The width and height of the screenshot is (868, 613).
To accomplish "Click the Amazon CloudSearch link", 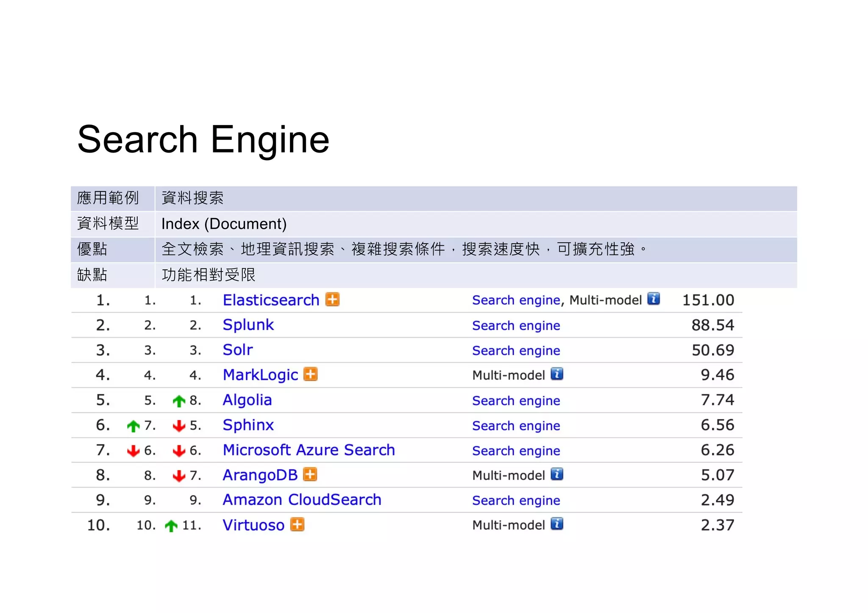I will [x=302, y=500].
